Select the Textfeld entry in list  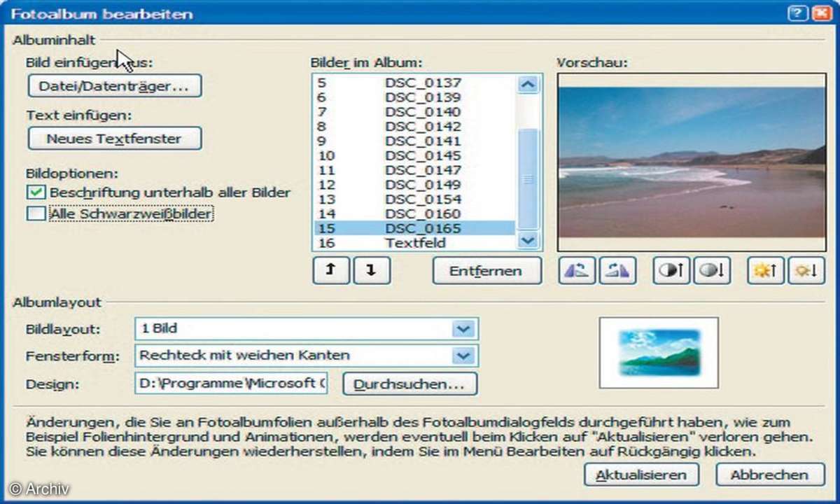[x=414, y=243]
